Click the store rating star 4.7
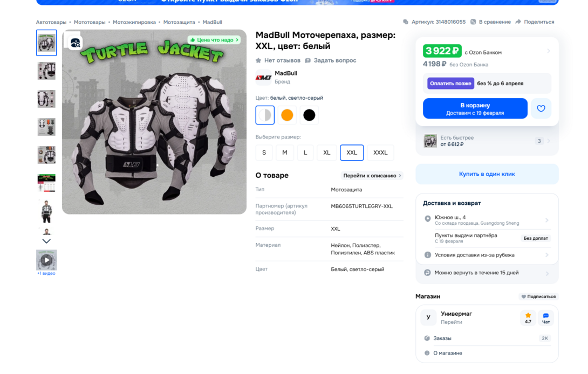588x374 pixels. (528, 318)
